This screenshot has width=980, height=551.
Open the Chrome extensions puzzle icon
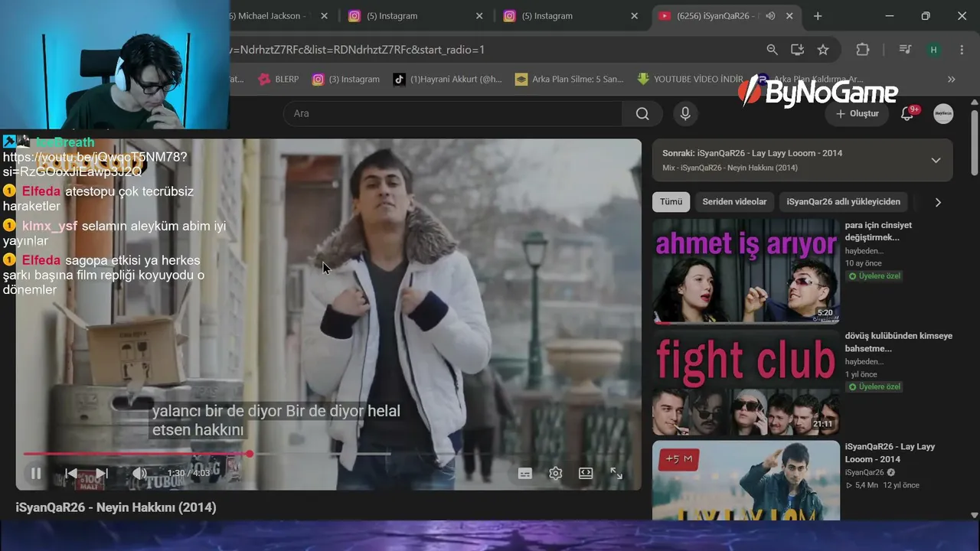pyautogui.click(x=863, y=50)
